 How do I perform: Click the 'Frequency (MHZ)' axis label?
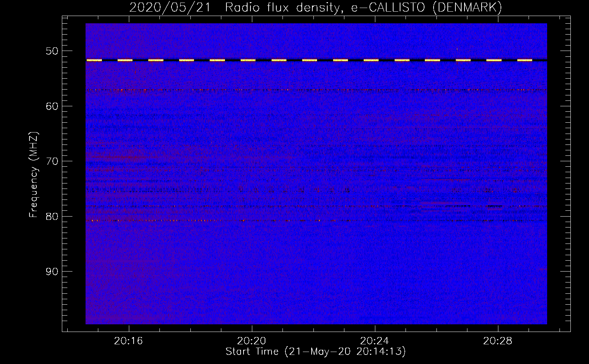33,175
